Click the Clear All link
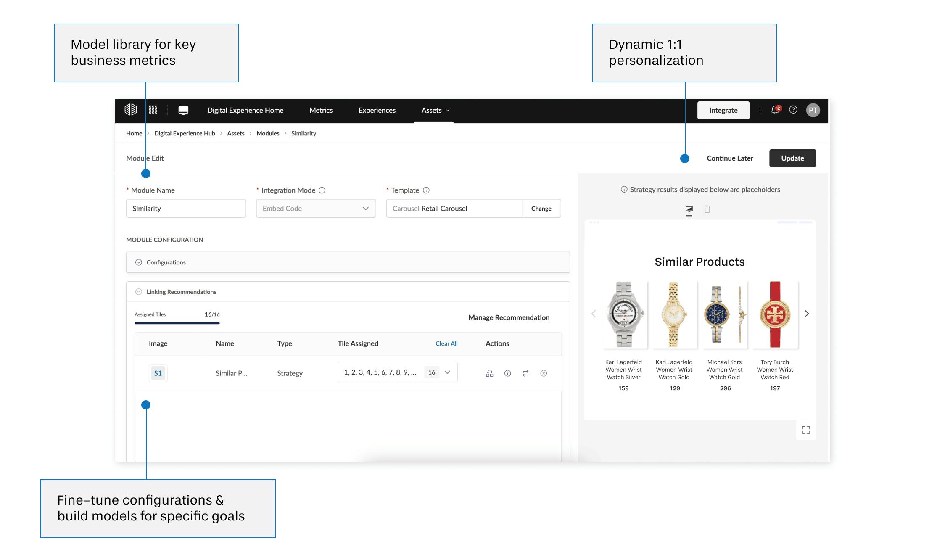The width and height of the screenshot is (945, 560). point(446,343)
